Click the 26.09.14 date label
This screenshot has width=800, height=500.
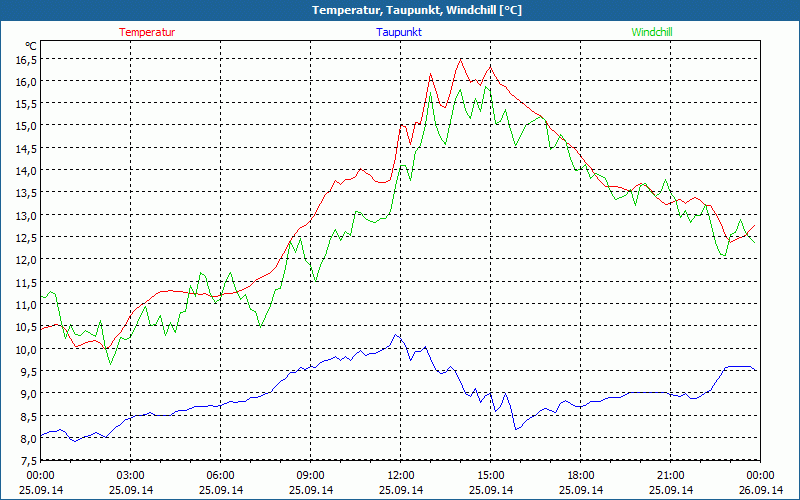(x=760, y=490)
